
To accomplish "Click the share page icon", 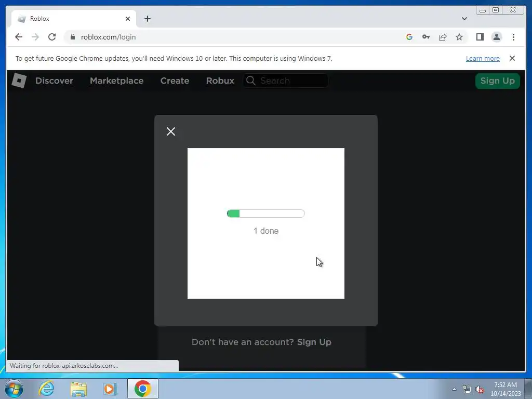I will click(x=443, y=37).
